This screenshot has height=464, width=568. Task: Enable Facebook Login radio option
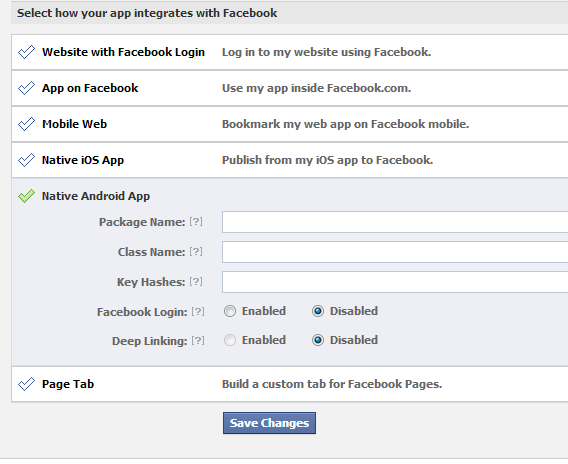click(230, 311)
